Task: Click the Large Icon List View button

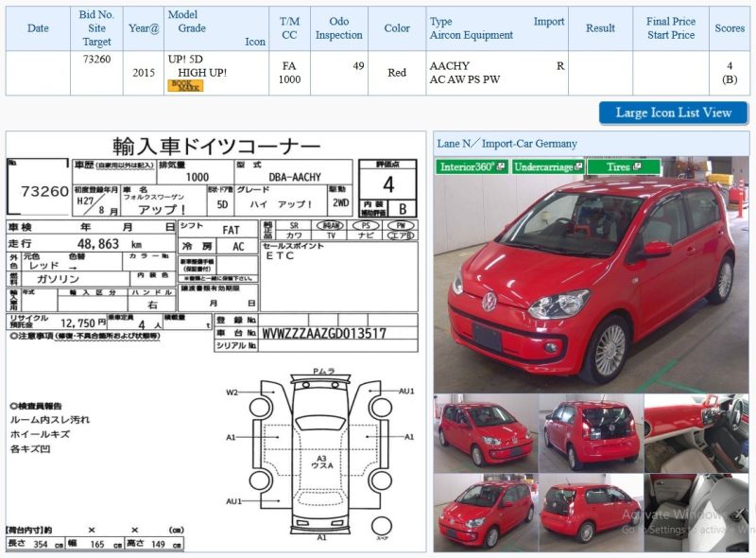Action: coord(674,113)
